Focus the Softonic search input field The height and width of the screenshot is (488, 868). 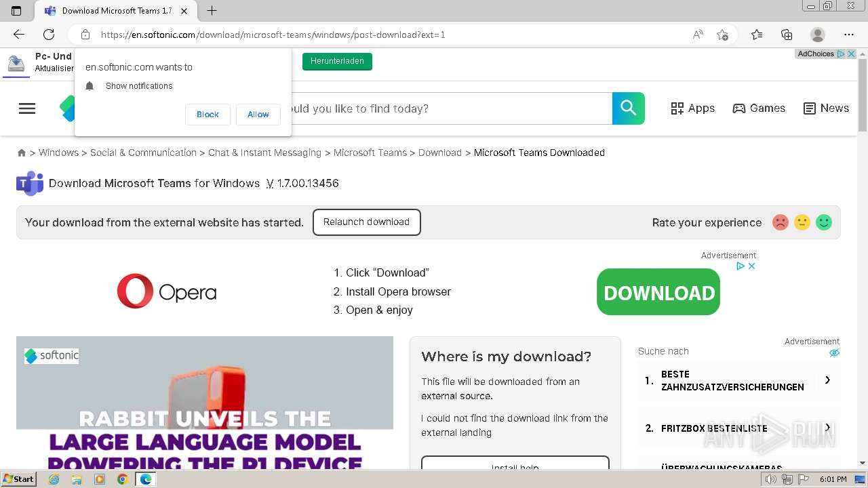(x=452, y=108)
